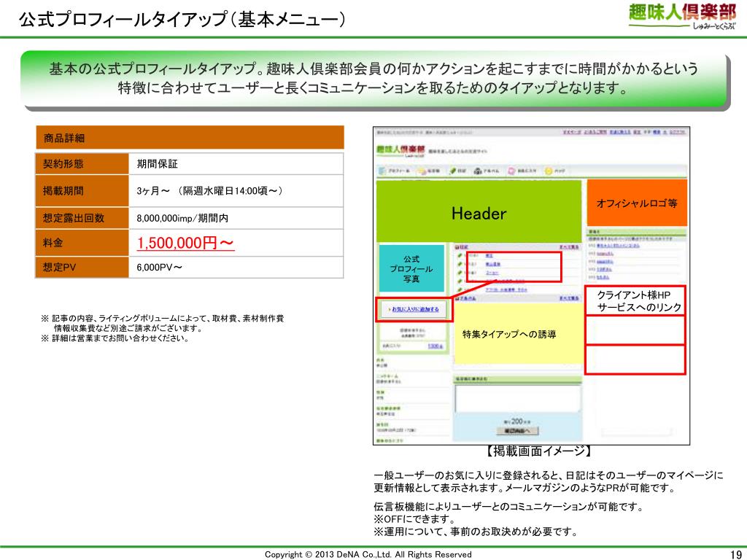Click the slide title 公式プロフィールタイアップ(基本メニュー)
The width and height of the screenshot is (747, 560).
(x=182, y=20)
